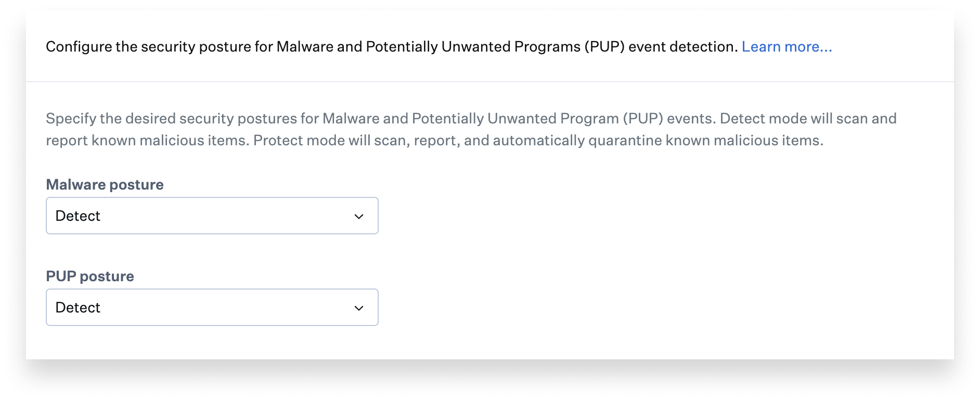The image size is (980, 401).
Task: Select the Detect value under Malware posture
Action: click(78, 216)
